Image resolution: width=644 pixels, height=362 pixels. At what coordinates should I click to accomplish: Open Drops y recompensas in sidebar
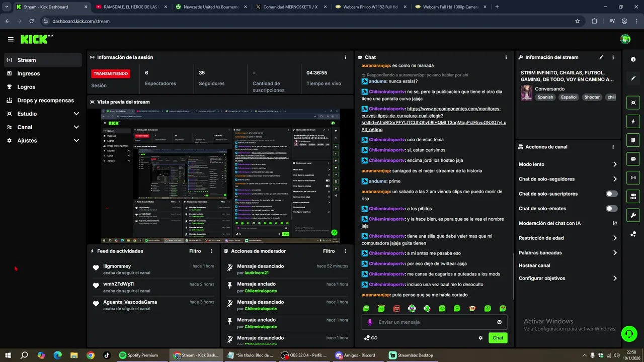[x=43, y=101]
